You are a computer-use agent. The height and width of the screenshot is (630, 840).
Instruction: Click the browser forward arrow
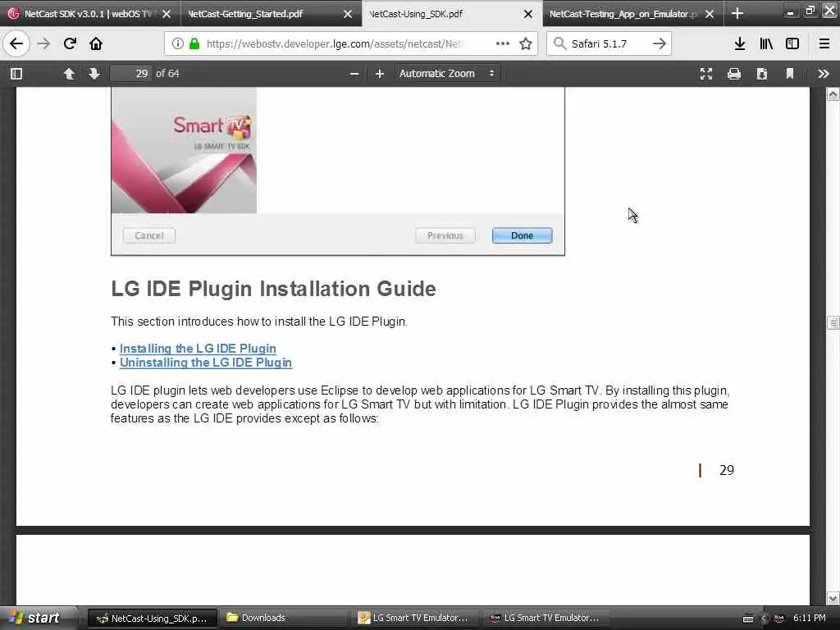43,43
